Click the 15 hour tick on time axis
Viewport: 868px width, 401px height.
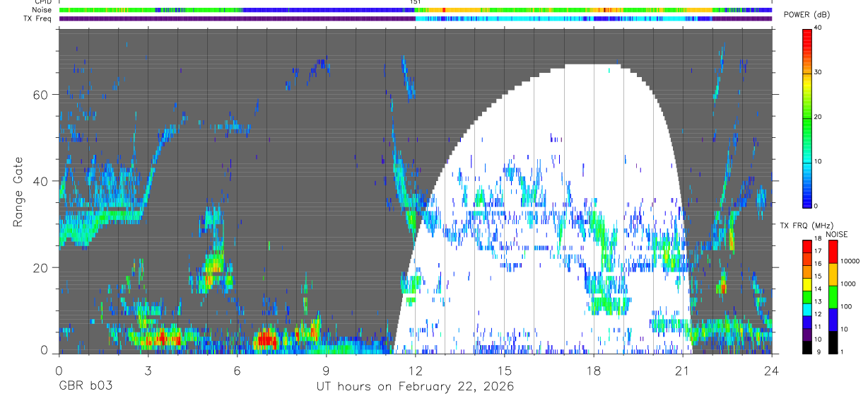pyautogui.click(x=505, y=369)
